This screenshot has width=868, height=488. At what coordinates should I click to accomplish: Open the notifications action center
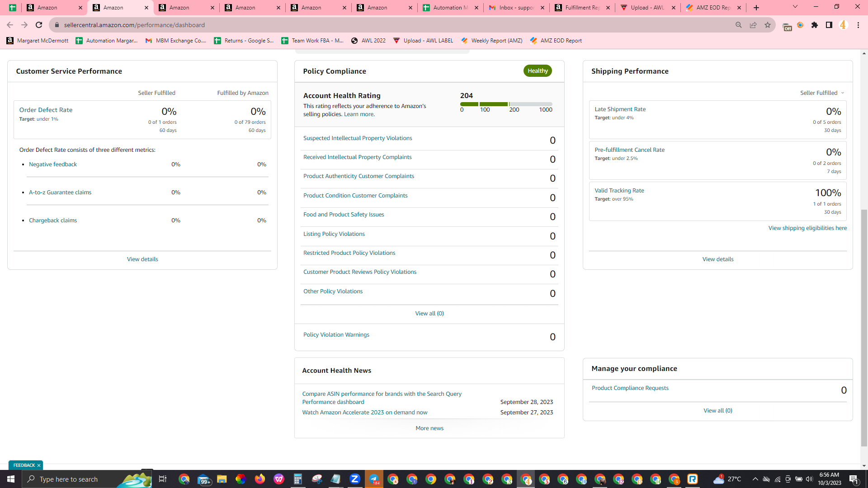pos(854,479)
